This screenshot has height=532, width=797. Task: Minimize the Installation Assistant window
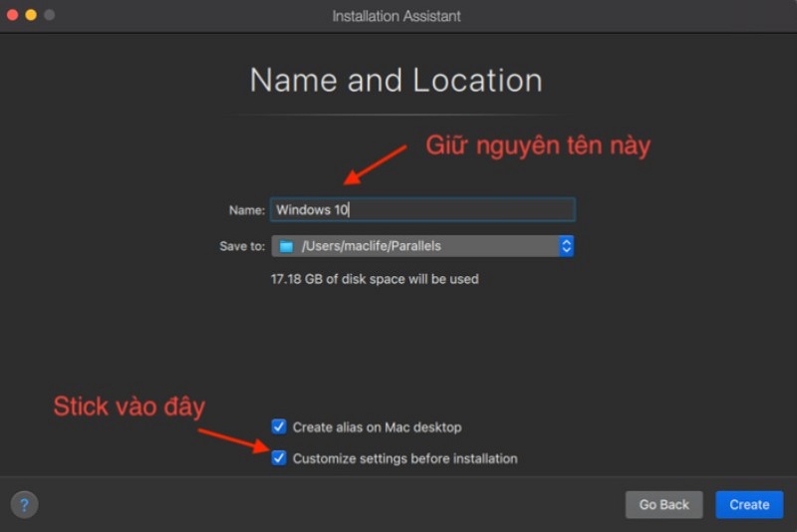coord(31,15)
